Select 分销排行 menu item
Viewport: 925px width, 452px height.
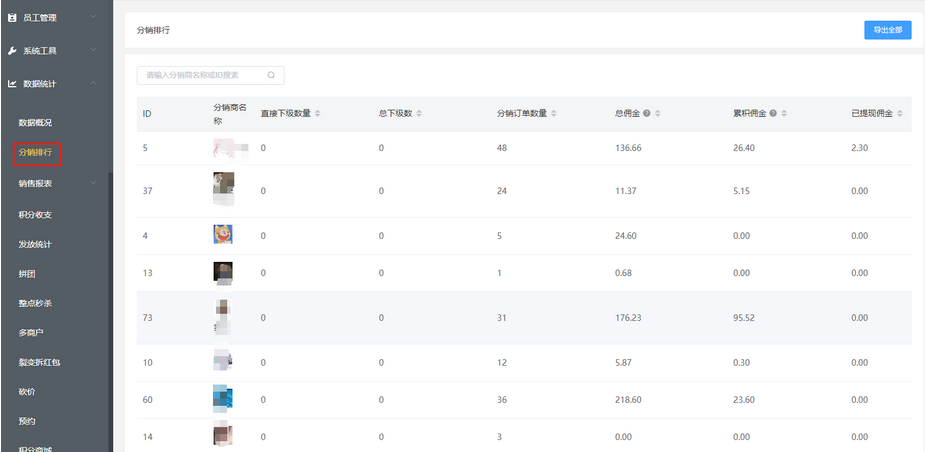pyautogui.click(x=36, y=154)
